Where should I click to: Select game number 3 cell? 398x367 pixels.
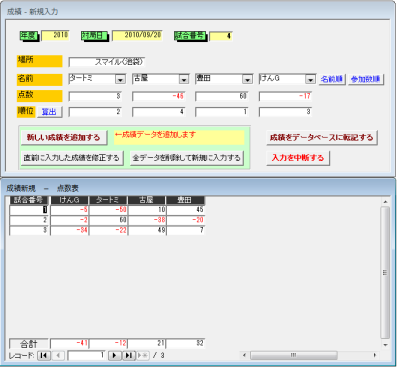(29, 230)
